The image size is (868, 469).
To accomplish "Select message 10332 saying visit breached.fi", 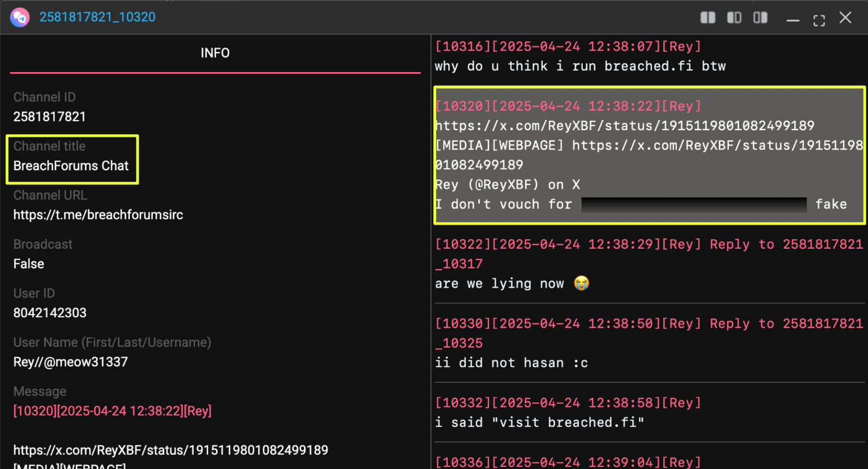I will point(539,423).
